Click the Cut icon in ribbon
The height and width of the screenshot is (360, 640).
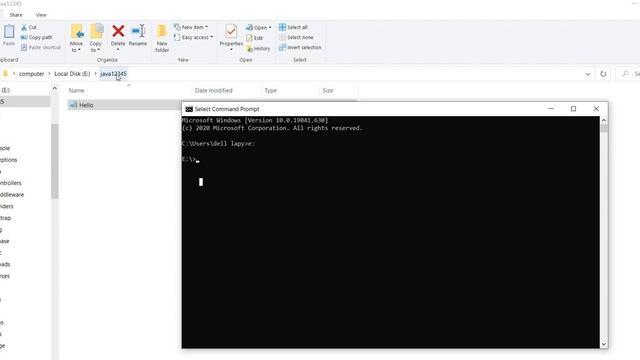click(24, 27)
